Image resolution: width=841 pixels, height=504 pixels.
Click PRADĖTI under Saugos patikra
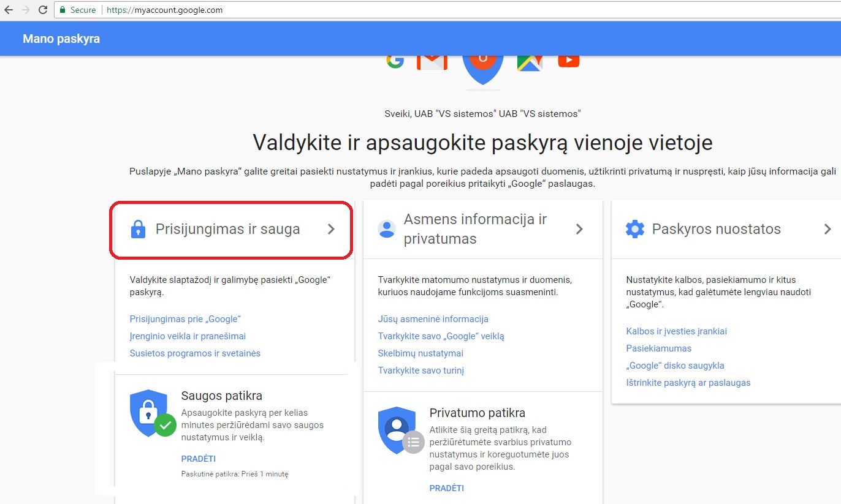tap(199, 459)
